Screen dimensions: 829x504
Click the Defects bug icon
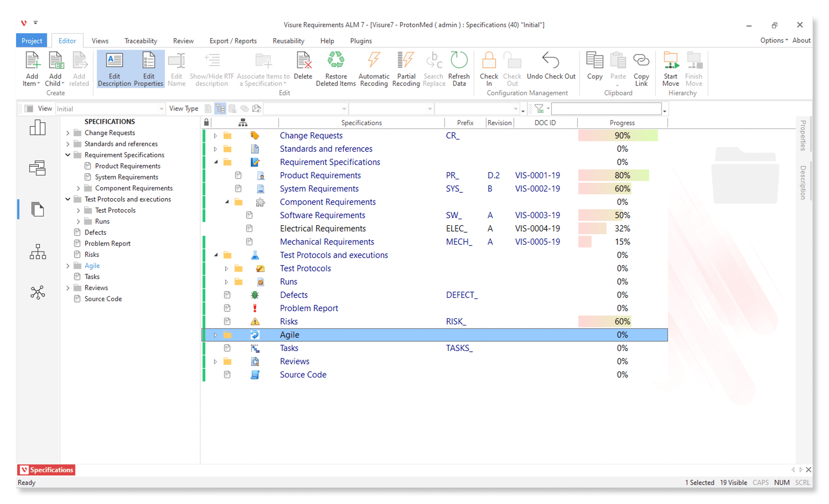point(255,295)
